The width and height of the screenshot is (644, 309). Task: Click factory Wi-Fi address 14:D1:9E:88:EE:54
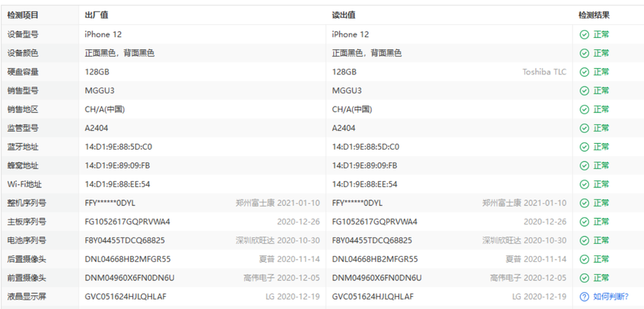[117, 185]
